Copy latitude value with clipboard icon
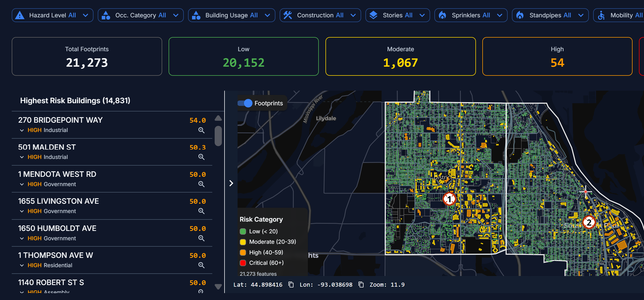 291,285
